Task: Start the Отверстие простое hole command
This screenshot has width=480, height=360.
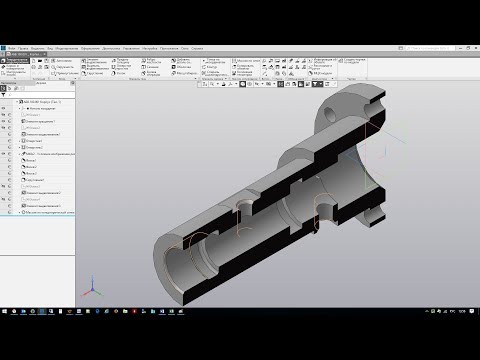Action: [x=121, y=67]
